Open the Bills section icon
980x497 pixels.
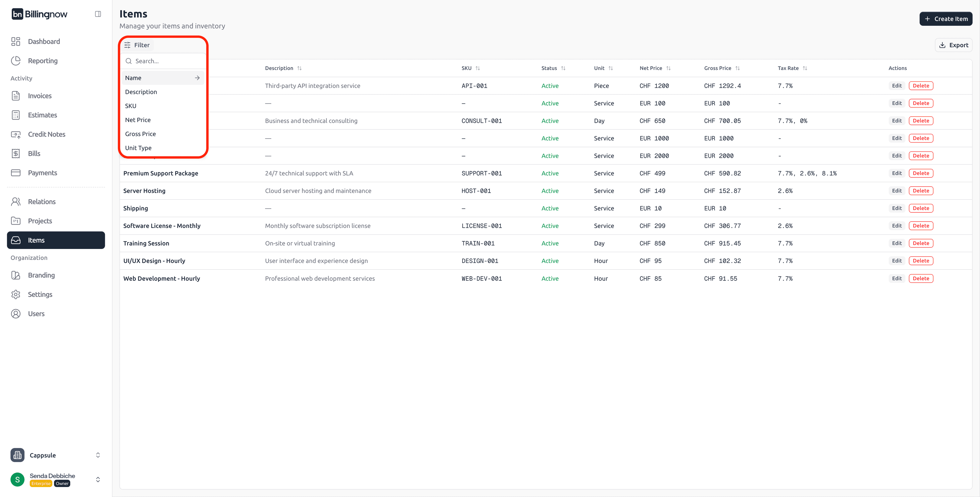[x=16, y=153]
